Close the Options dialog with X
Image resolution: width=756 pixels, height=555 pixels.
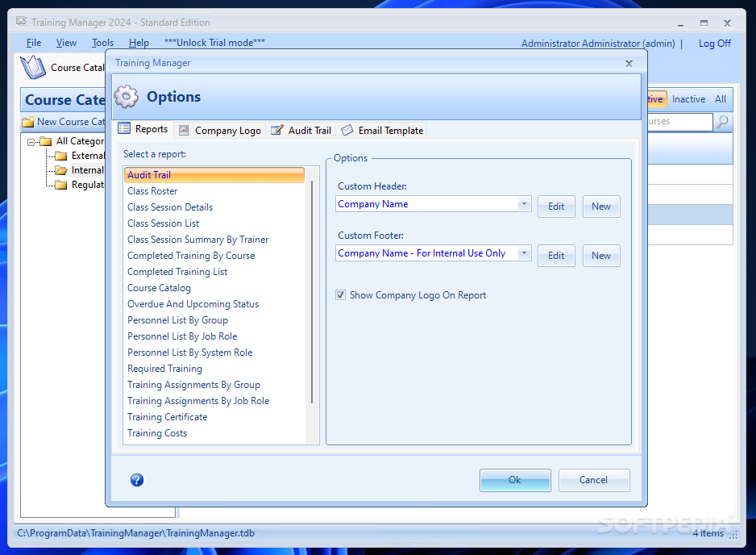(x=629, y=63)
